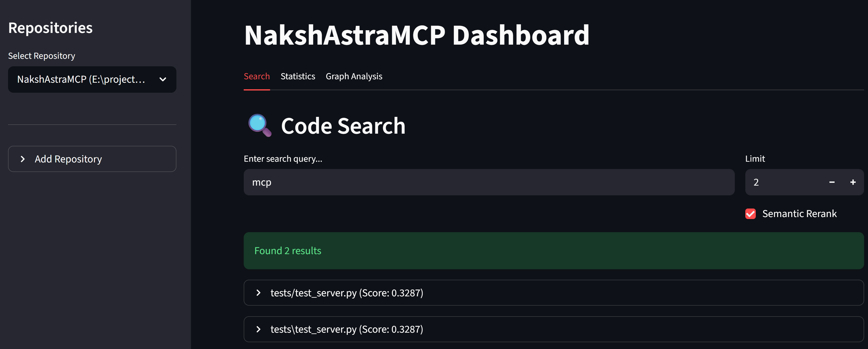Image resolution: width=868 pixels, height=349 pixels.
Task: Click the Select Repository label
Action: tap(41, 56)
